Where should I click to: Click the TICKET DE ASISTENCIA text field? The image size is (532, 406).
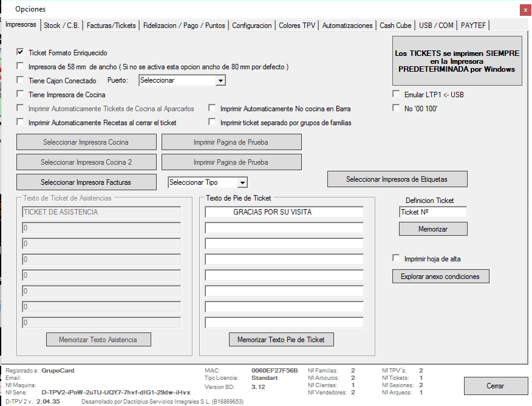point(101,212)
